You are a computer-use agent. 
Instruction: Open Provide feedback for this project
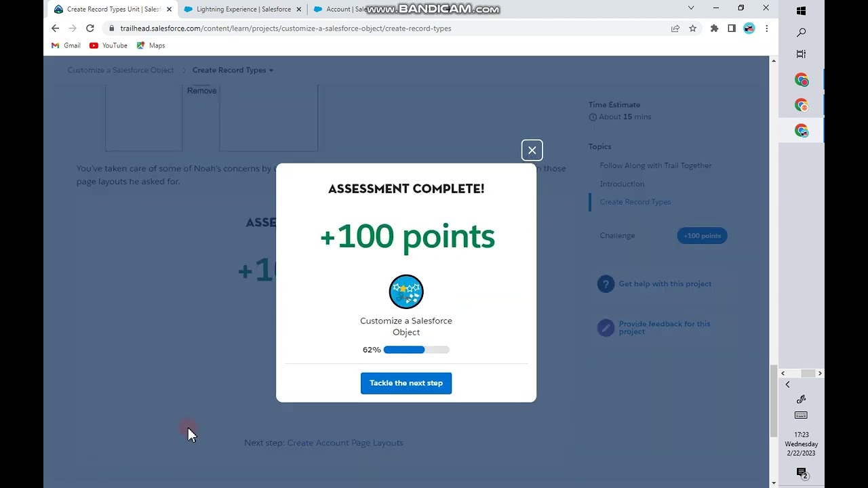click(x=665, y=327)
